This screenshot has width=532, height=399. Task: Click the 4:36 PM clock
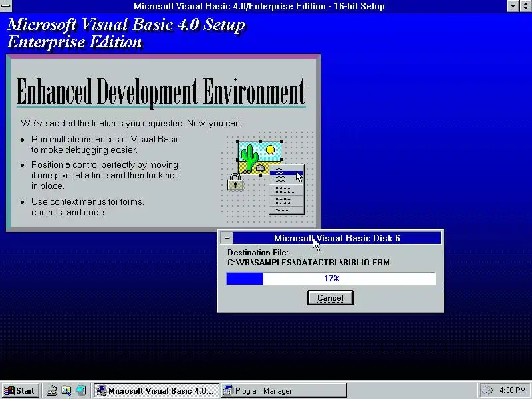click(x=512, y=390)
